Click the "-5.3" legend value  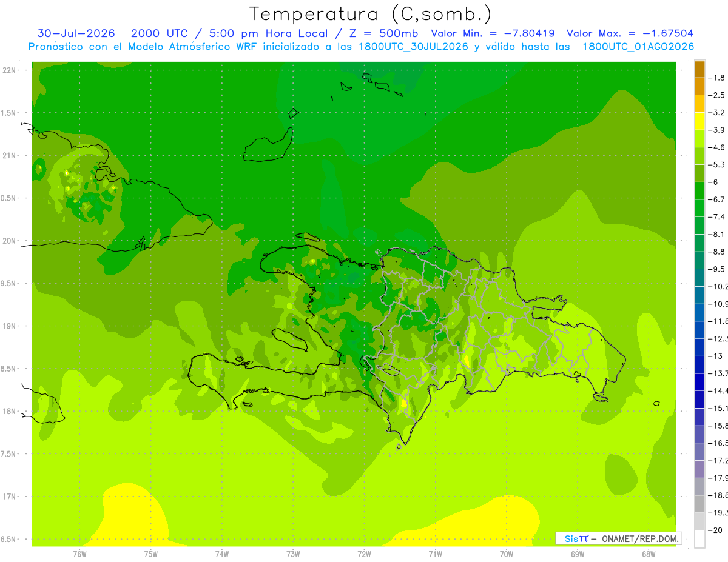[x=716, y=164]
